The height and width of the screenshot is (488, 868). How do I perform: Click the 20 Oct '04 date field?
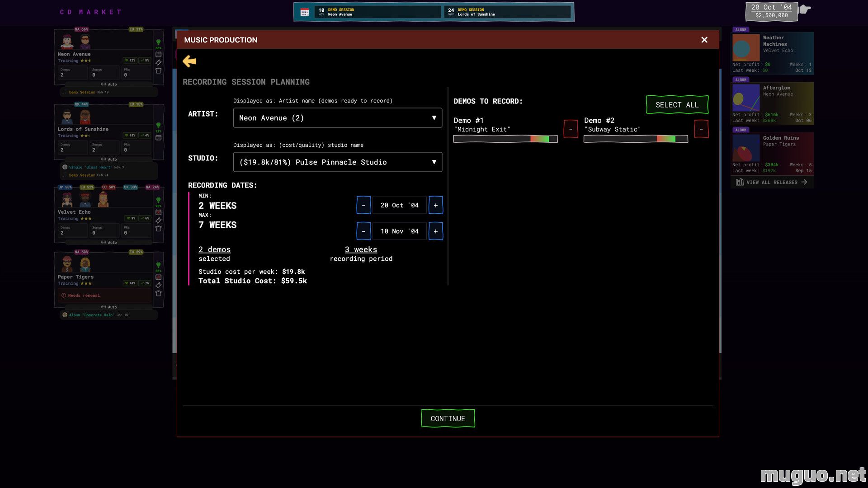pos(400,205)
